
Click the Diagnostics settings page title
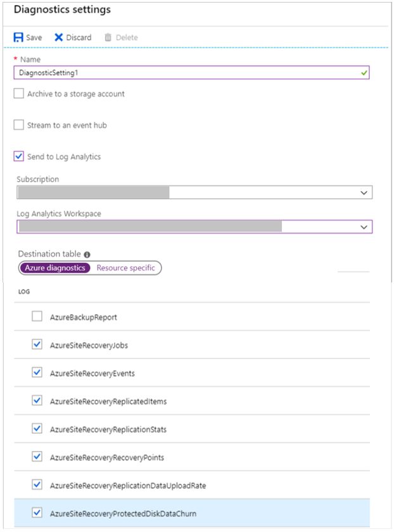pyautogui.click(x=62, y=9)
